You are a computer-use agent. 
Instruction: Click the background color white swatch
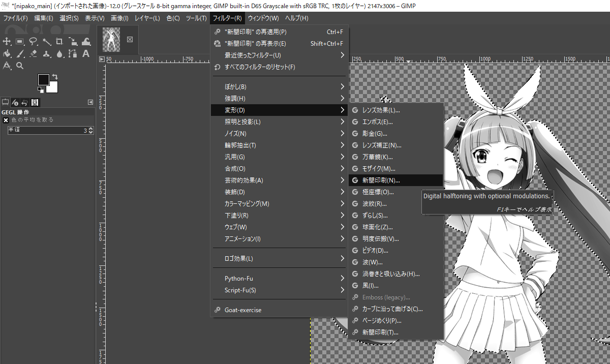(53, 88)
